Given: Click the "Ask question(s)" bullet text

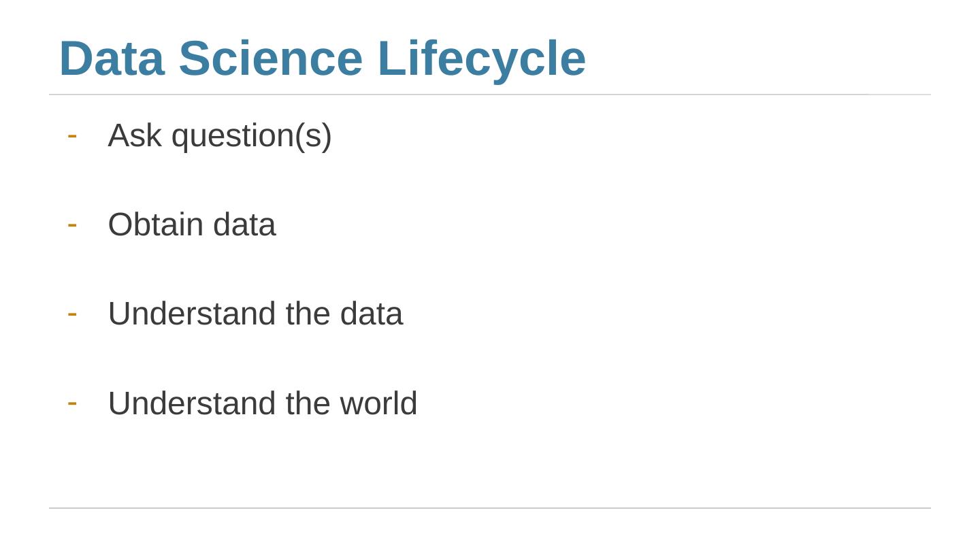Looking at the screenshot, I should click(219, 135).
